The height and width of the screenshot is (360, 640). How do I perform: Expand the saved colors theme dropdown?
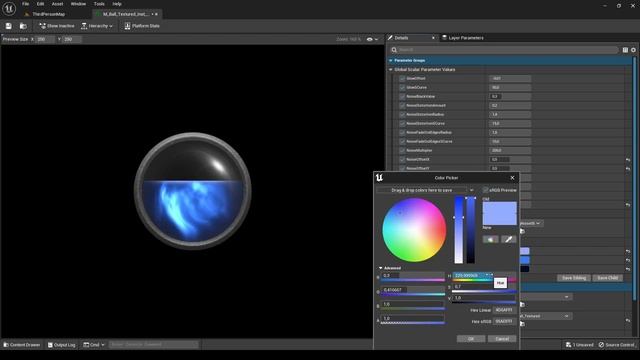click(471, 190)
